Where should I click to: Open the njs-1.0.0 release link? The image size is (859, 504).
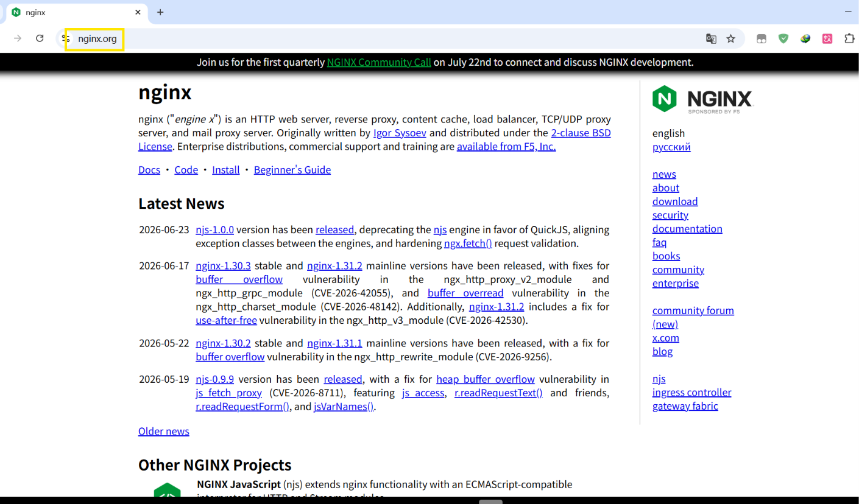click(214, 229)
